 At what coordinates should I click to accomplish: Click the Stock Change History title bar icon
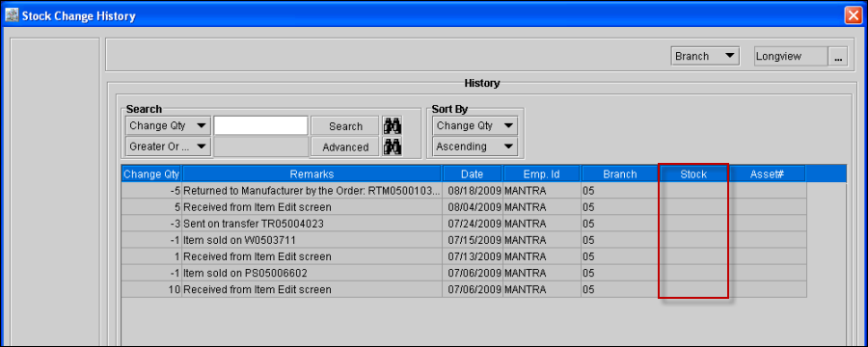click(x=12, y=16)
